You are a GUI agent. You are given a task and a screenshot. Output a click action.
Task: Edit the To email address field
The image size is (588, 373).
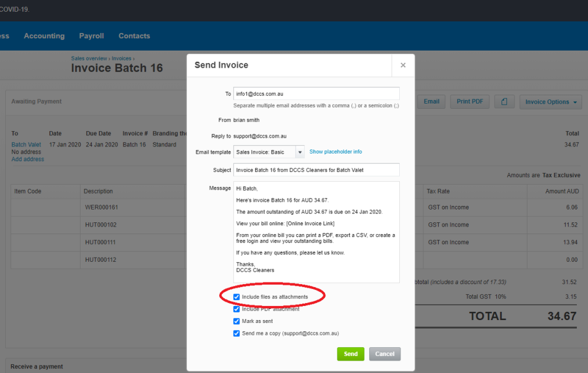pos(316,94)
